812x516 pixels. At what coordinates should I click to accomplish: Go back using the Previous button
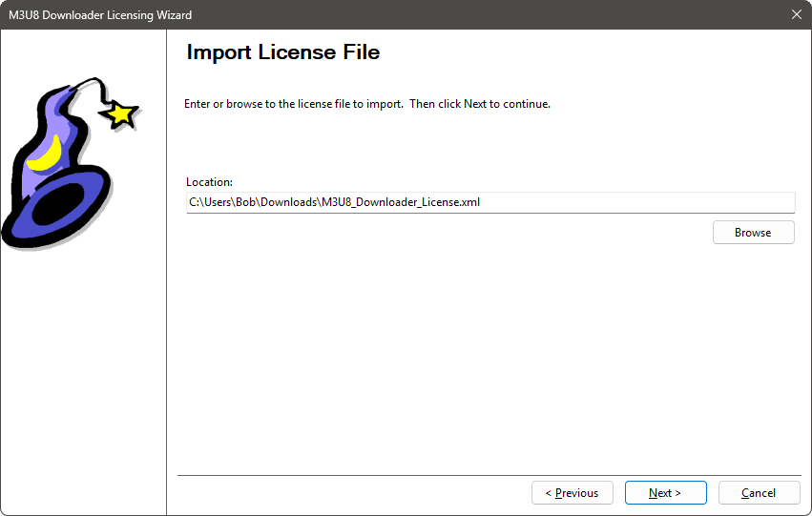573,493
